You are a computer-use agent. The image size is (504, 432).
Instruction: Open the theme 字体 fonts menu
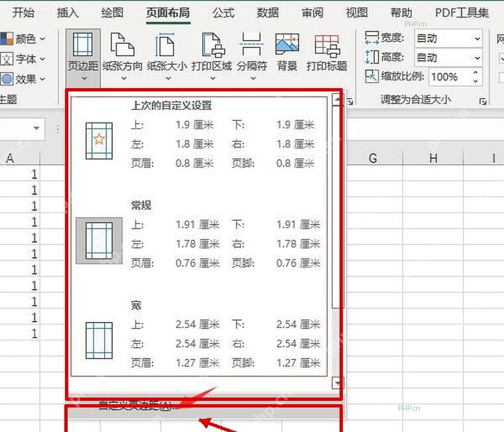pos(23,59)
